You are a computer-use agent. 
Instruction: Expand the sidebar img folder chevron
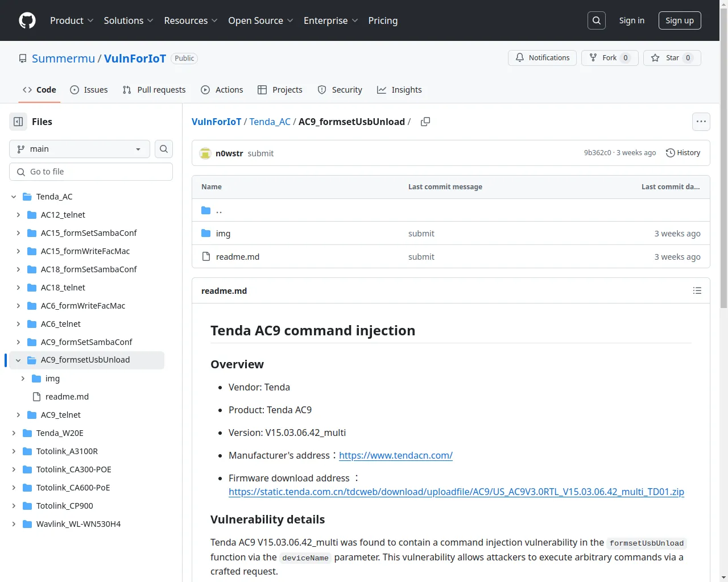point(23,379)
